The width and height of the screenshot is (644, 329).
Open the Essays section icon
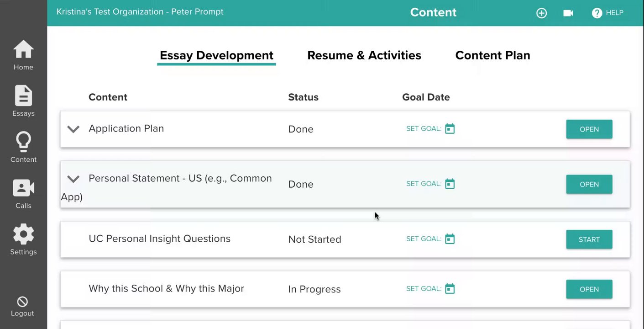23,96
